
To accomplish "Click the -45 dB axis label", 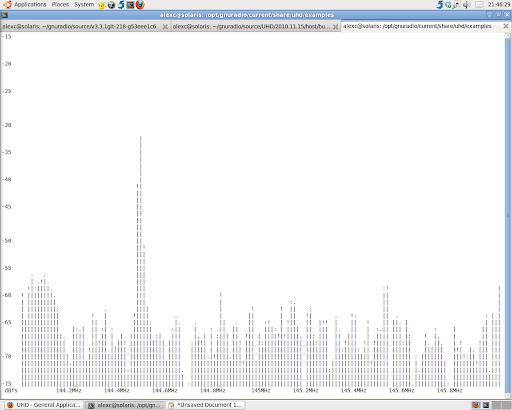I will tap(7, 207).
